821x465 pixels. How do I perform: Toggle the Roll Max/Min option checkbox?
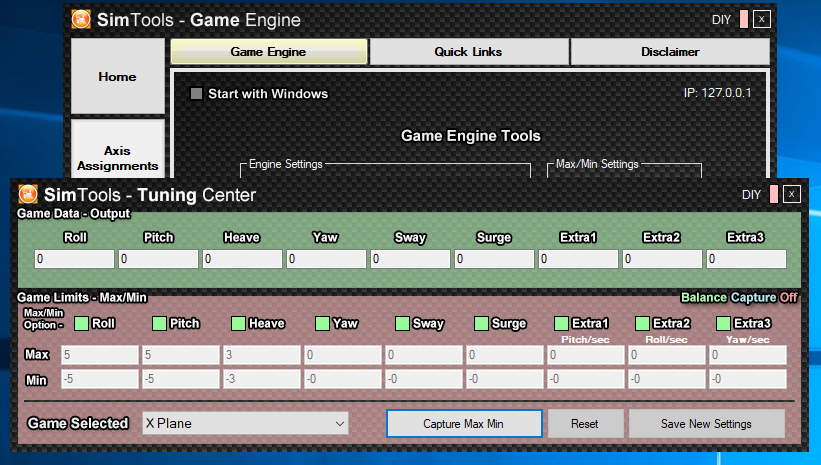(81, 323)
